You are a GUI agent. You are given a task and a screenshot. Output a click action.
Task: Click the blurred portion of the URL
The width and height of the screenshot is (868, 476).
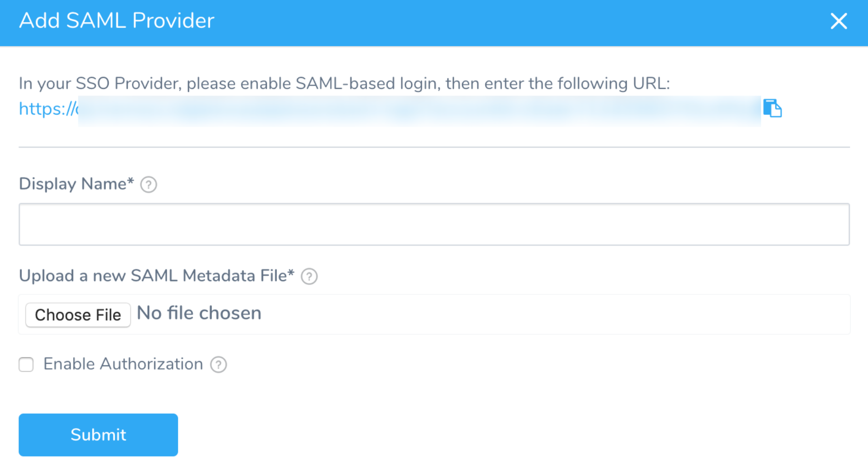pyautogui.click(x=420, y=110)
